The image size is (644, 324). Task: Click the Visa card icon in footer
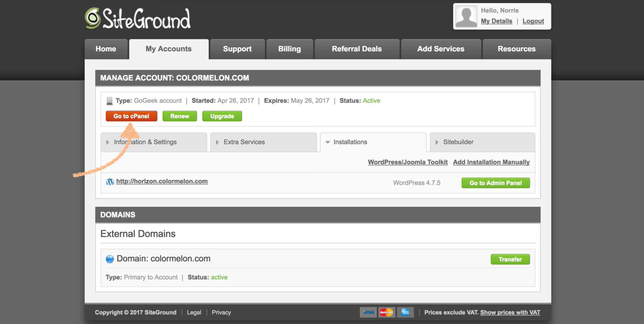(x=368, y=312)
